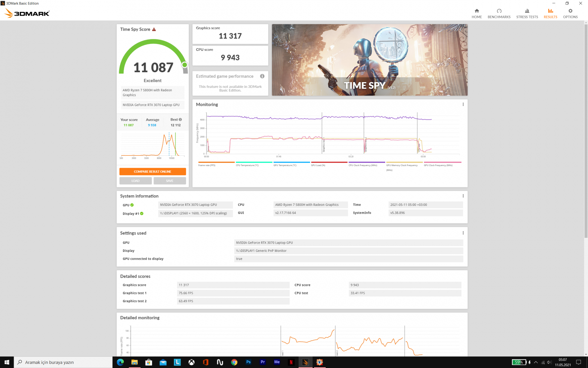Open File Explorer from the taskbar

coord(135,362)
